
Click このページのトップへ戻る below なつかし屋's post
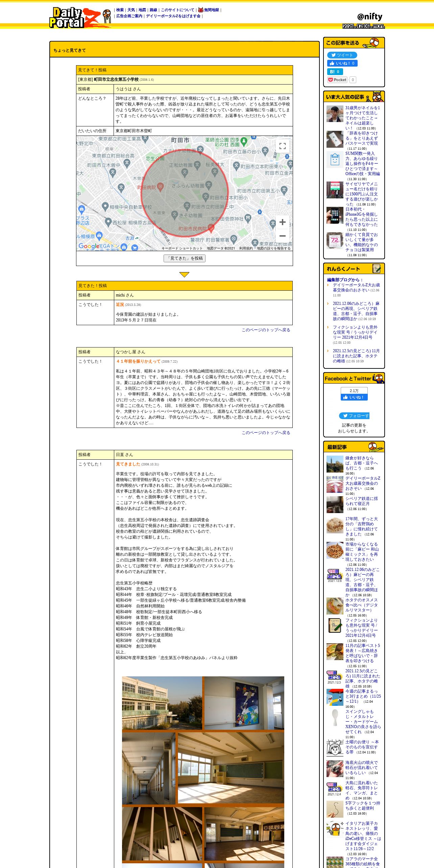tap(266, 433)
